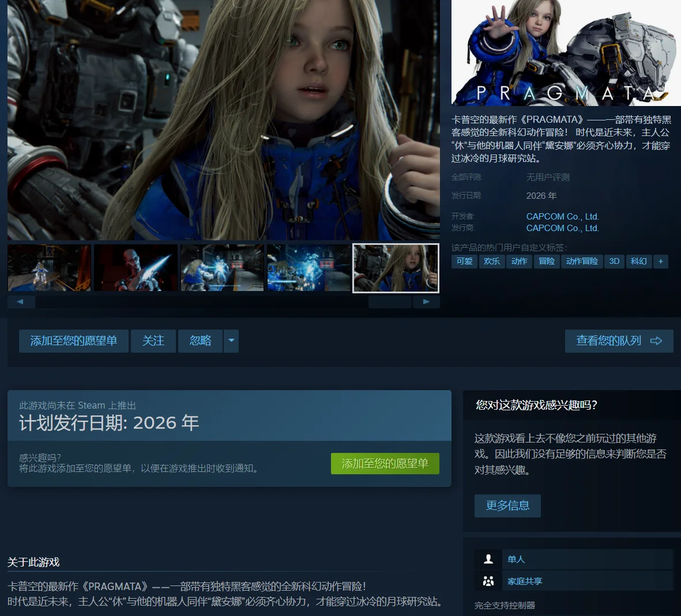Viewport: 681px width, 616px height.
Task: Select the fourth blue energy thumbnail
Action: click(x=308, y=268)
